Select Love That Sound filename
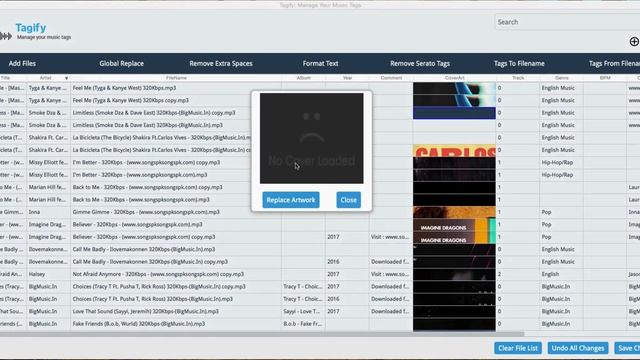640x360 pixels. click(145, 311)
